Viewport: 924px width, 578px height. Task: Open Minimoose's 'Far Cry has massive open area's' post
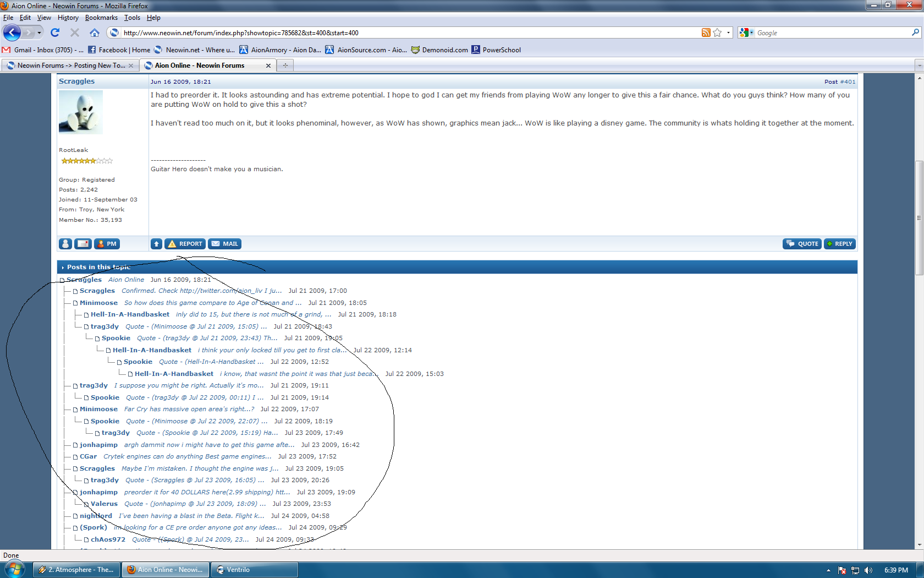[189, 409]
